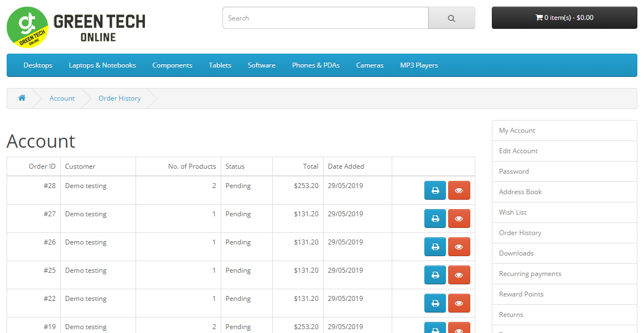644x333 pixels.
Task: Click order ID #22 cell
Action: pyautogui.click(x=34, y=304)
